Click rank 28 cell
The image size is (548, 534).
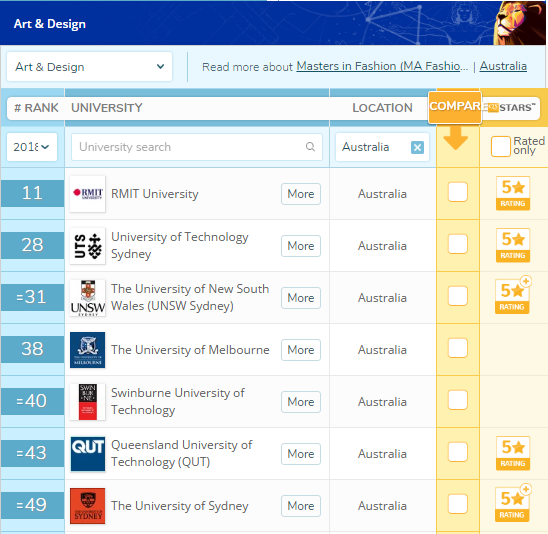coord(33,245)
